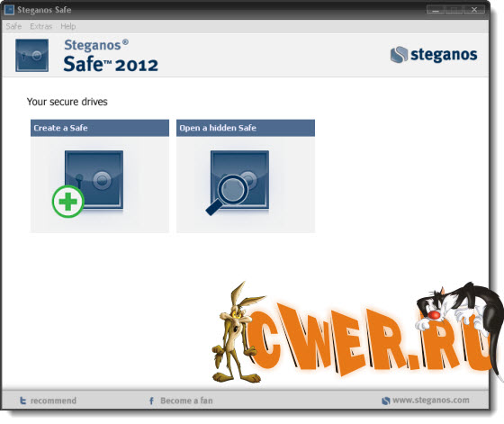This screenshot has width=504, height=424.
Task: Select the Open a hidden Safe header bar
Action: (246, 128)
